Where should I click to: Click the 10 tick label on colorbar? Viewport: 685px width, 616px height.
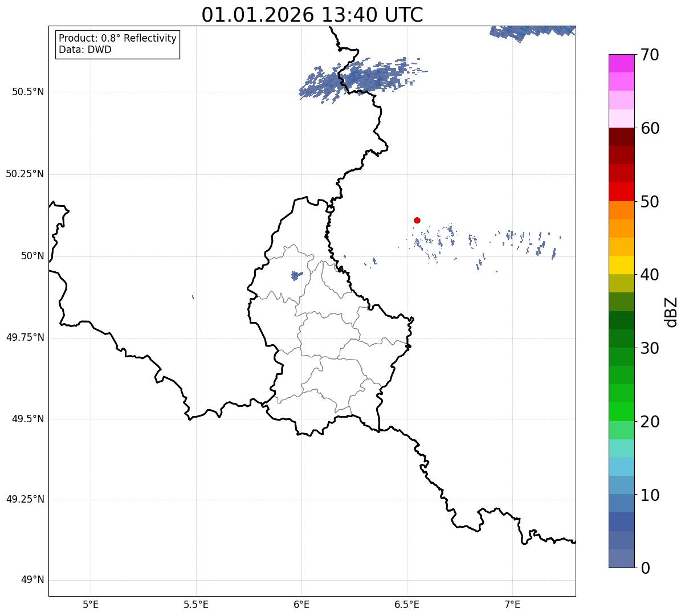[x=650, y=495]
